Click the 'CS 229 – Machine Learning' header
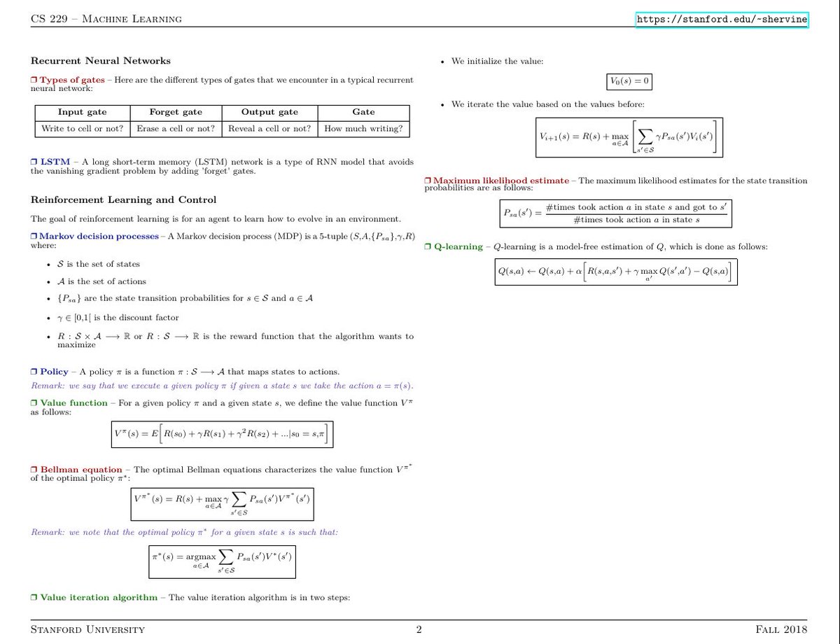The width and height of the screenshot is (840, 644). pos(106,19)
